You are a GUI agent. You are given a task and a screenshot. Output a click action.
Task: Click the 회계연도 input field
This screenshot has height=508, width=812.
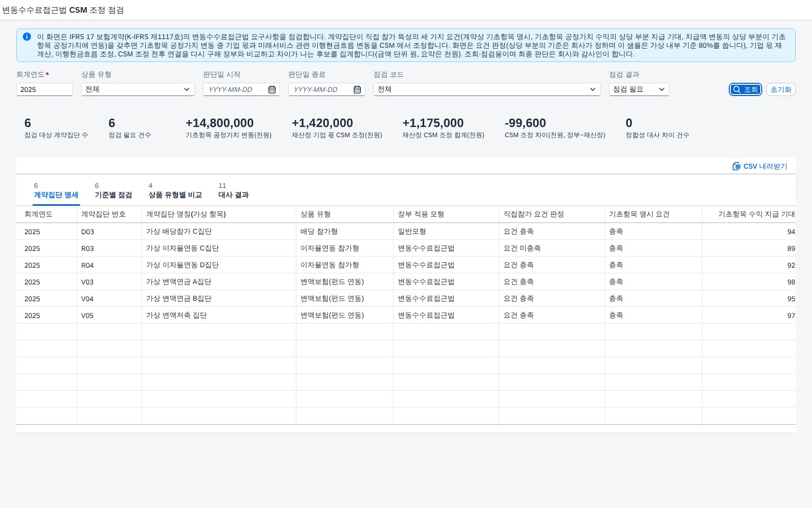click(x=45, y=89)
